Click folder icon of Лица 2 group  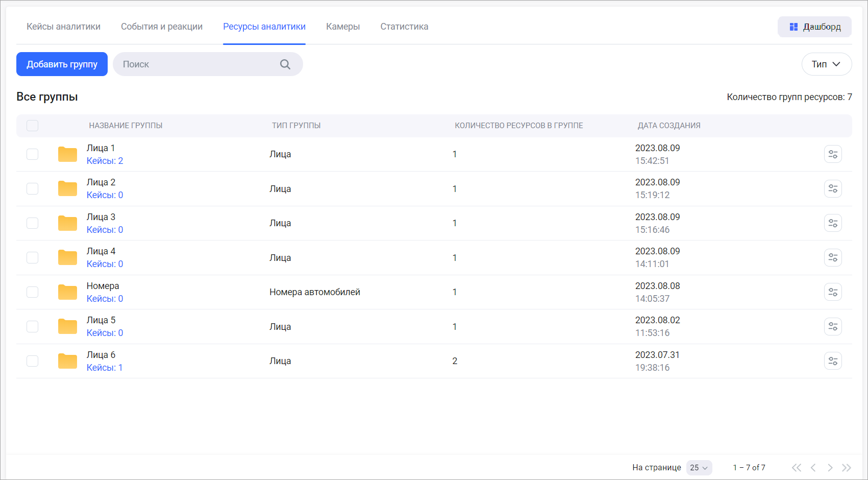click(x=67, y=189)
